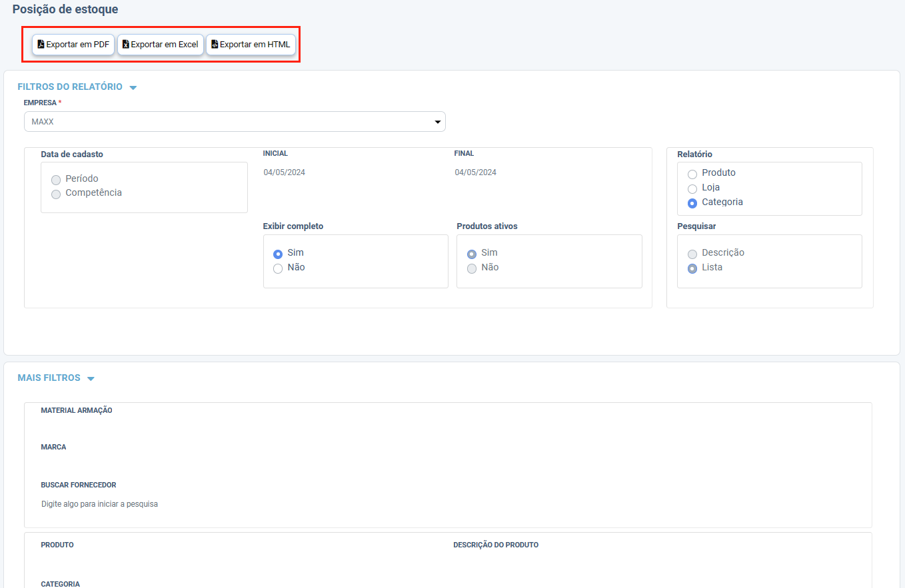This screenshot has width=905, height=588.
Task: Open the Empresa dropdown showing MAXX
Action: point(235,122)
